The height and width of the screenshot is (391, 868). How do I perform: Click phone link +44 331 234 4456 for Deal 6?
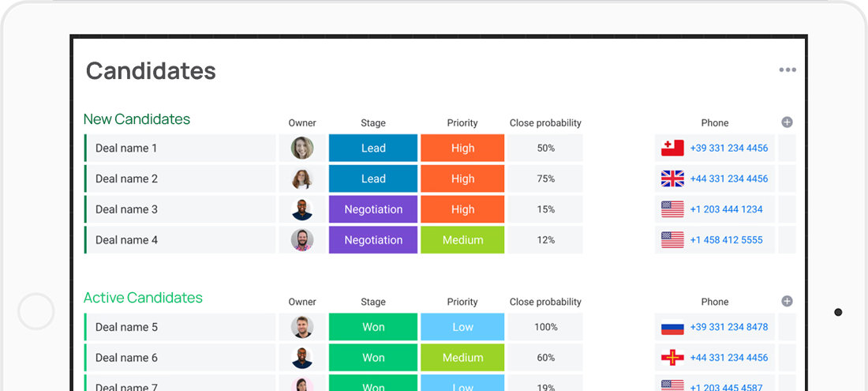(x=728, y=358)
